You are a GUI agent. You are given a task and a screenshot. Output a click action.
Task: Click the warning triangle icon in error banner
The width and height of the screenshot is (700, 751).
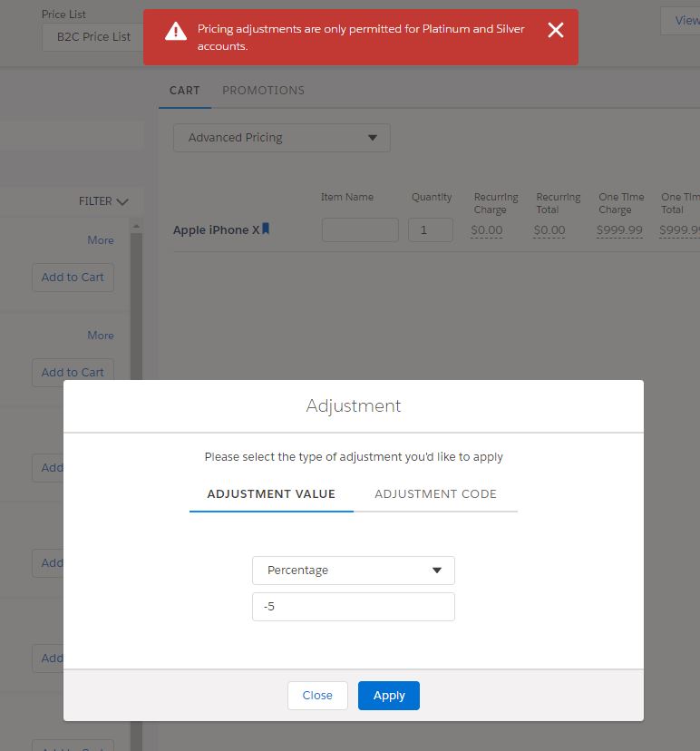(x=176, y=32)
